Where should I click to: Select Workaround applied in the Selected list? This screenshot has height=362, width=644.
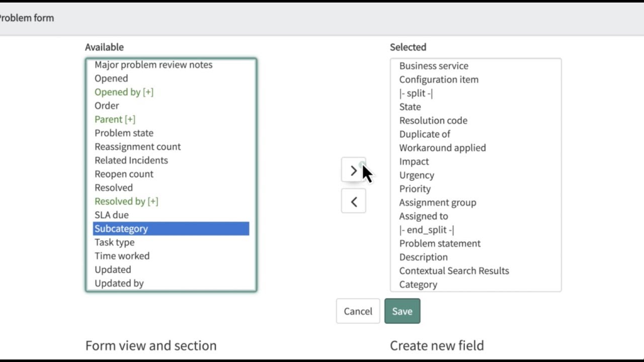tap(442, 148)
